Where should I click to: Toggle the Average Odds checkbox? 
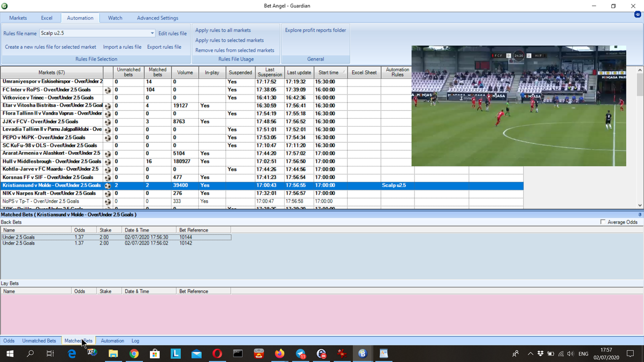603,222
